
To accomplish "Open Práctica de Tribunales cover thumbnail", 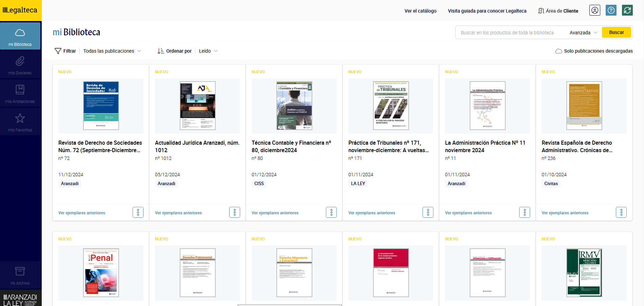I will (391, 106).
